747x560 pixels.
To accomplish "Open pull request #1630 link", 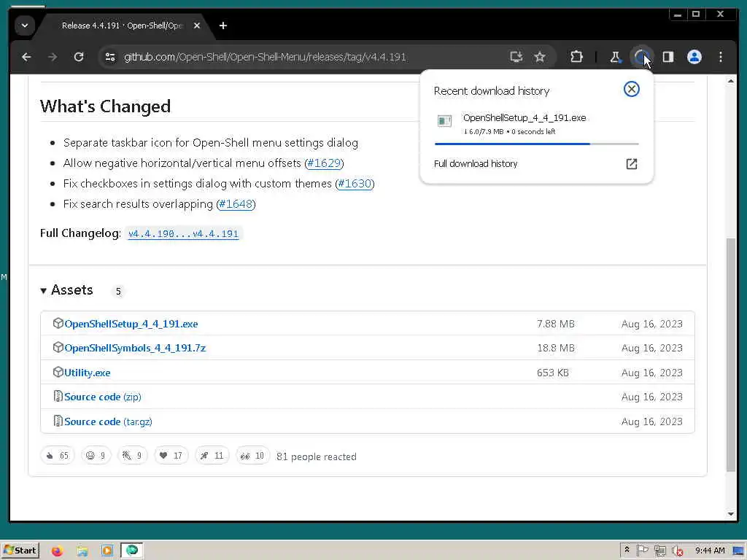I will coord(355,183).
